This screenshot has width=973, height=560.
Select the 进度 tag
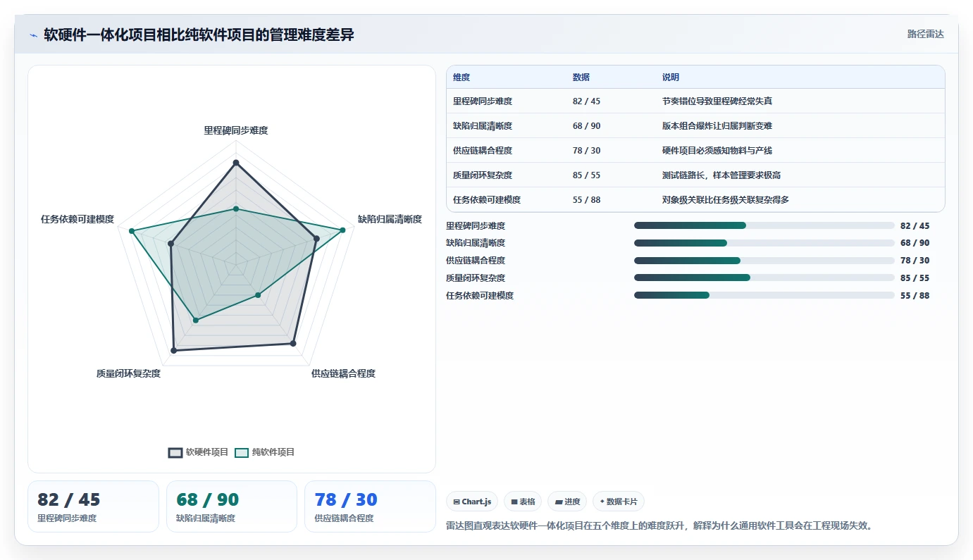567,502
